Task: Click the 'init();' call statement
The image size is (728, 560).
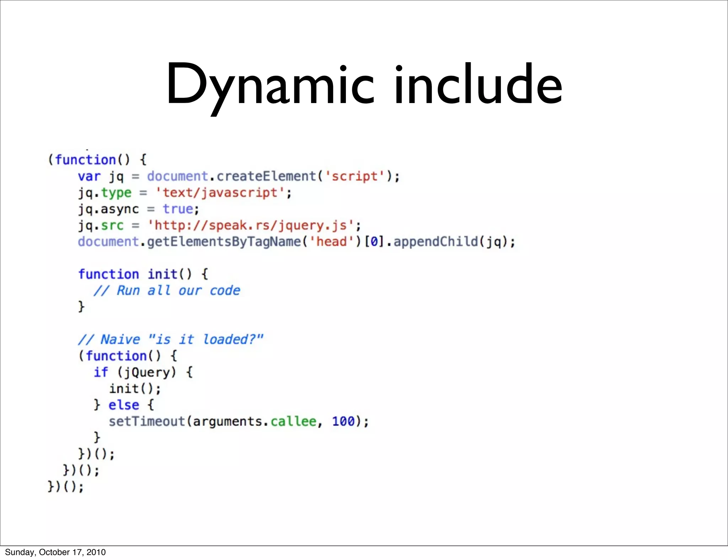Action: pos(135,389)
